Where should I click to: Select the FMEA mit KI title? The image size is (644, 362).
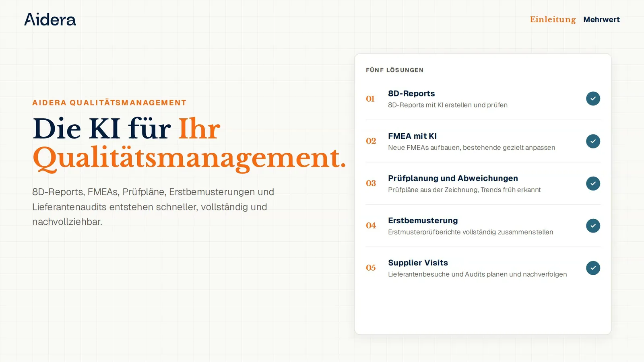(412, 136)
